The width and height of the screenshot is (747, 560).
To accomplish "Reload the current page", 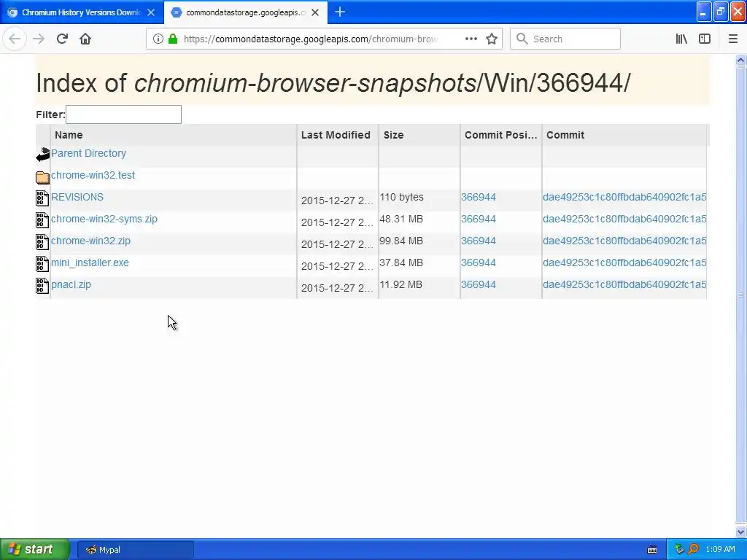I will [x=62, y=39].
